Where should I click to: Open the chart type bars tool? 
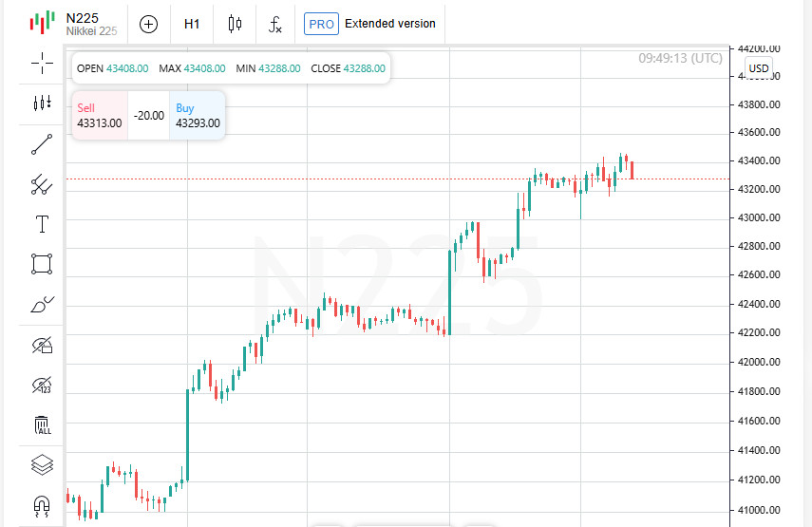[x=42, y=104]
